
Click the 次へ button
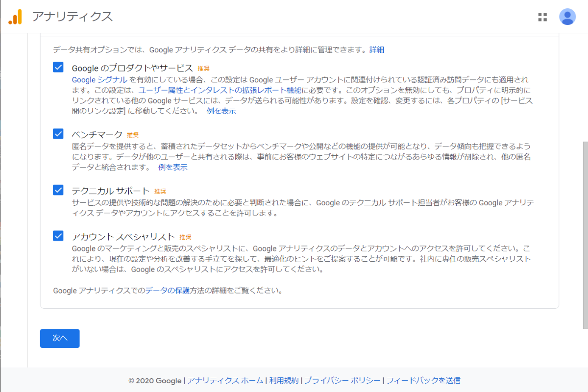[x=60, y=338]
